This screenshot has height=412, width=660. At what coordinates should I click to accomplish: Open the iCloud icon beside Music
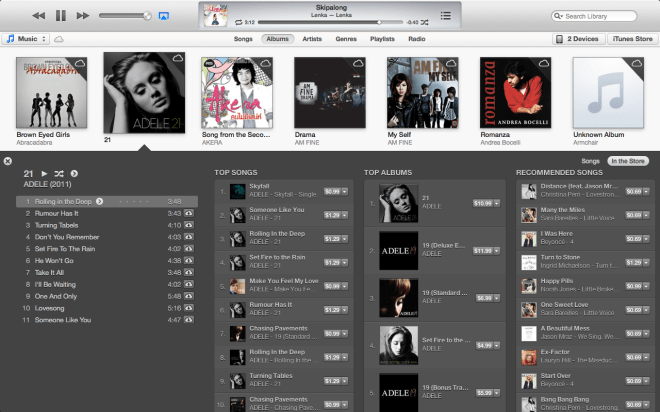point(59,39)
